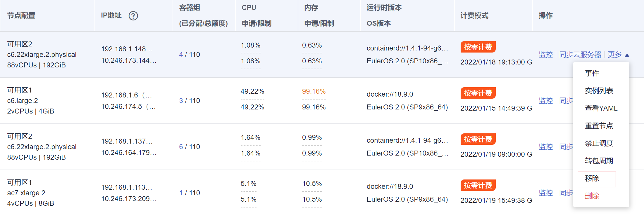Choose 转包周期 from the menu
Screen dimensions: 644x218
click(599, 161)
